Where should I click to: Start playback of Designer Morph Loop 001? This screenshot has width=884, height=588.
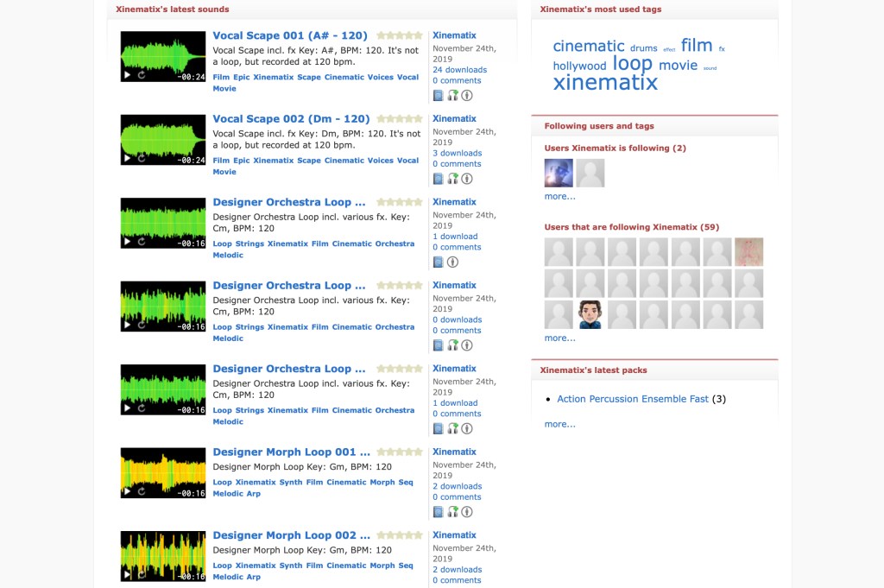[x=128, y=491]
